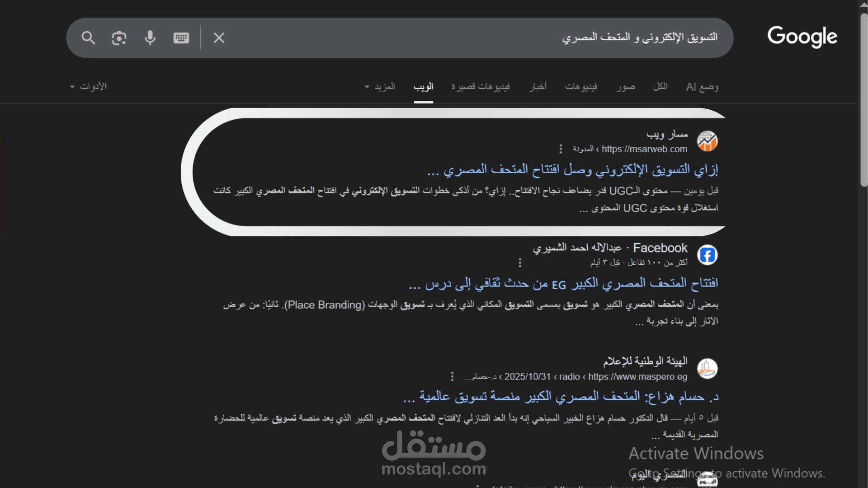Open Google Lens image search icon
The width and height of the screenshot is (868, 488).
119,38
